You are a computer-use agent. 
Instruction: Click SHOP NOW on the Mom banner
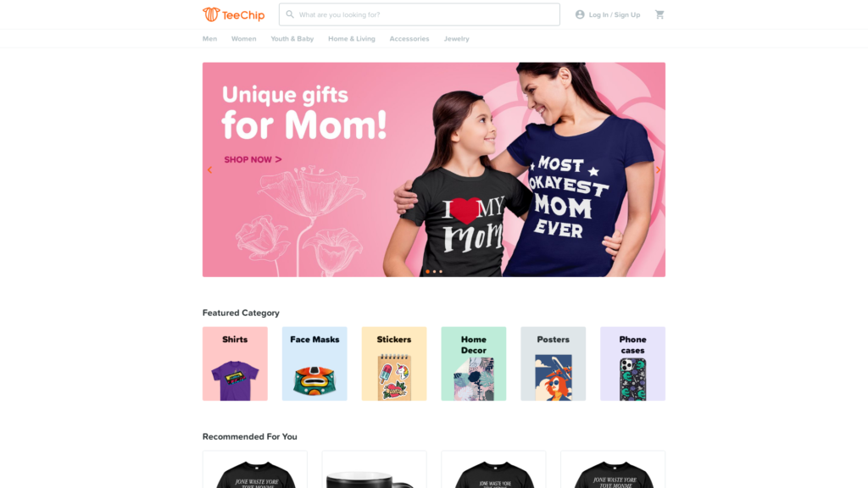click(x=253, y=159)
